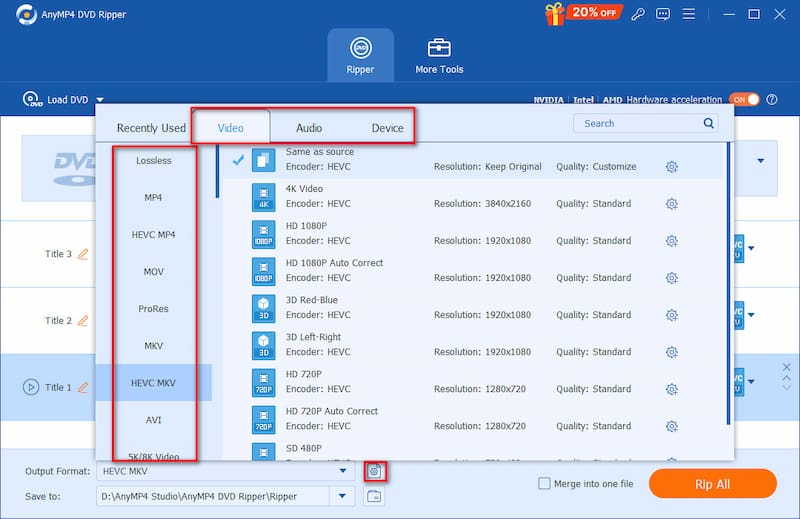Screen dimensions: 800x519
Task: Expand the Load DVD dropdown arrow
Action: [x=100, y=100]
